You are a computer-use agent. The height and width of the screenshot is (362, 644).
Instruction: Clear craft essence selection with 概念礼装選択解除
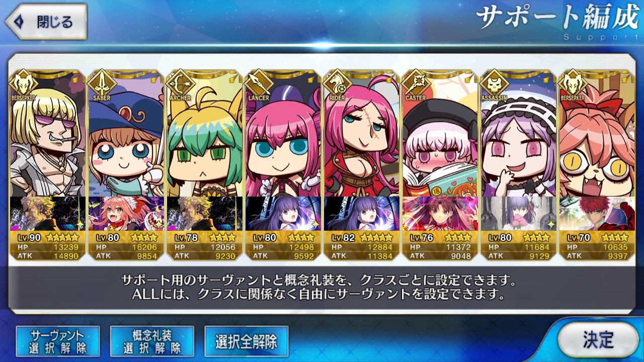point(152,341)
